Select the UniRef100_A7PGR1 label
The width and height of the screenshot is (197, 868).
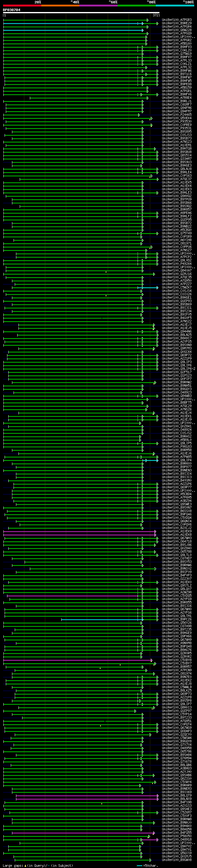177,91
